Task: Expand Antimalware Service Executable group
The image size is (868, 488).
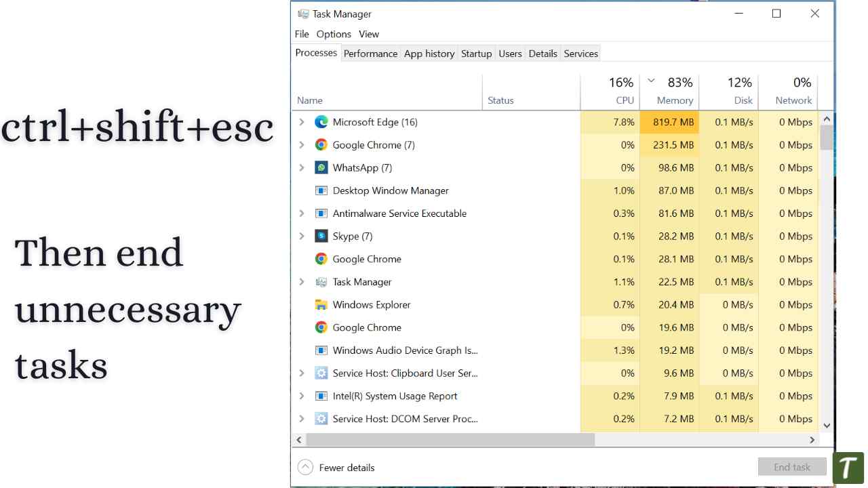Action: click(302, 213)
